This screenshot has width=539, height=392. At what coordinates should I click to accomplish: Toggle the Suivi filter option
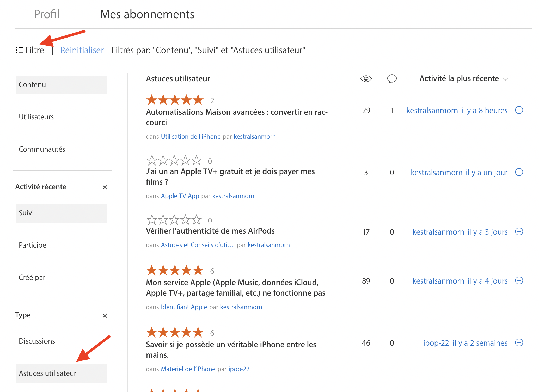[x=61, y=213]
